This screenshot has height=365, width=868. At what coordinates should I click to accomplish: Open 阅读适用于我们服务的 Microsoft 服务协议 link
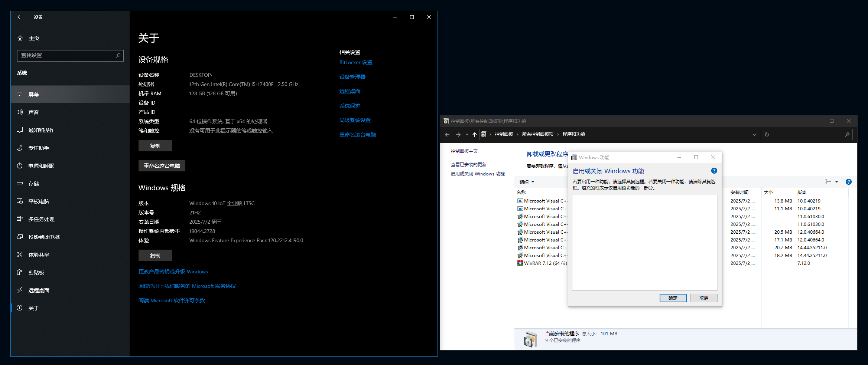click(x=187, y=286)
